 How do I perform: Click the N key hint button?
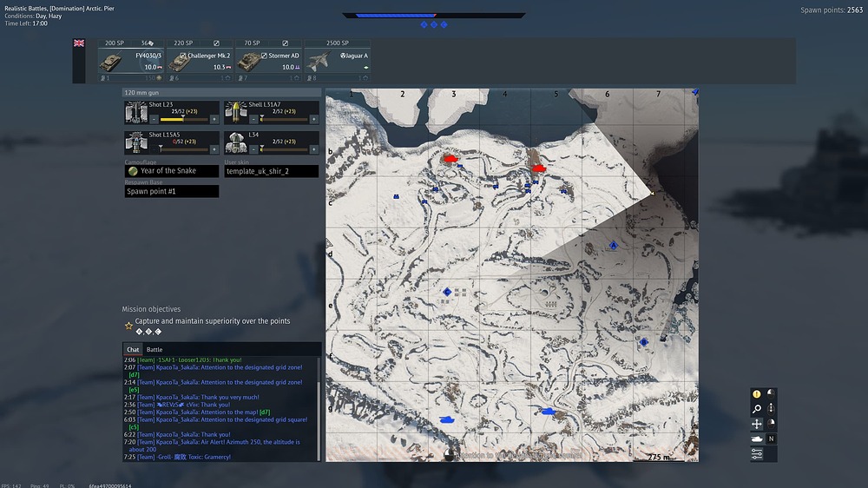771,439
